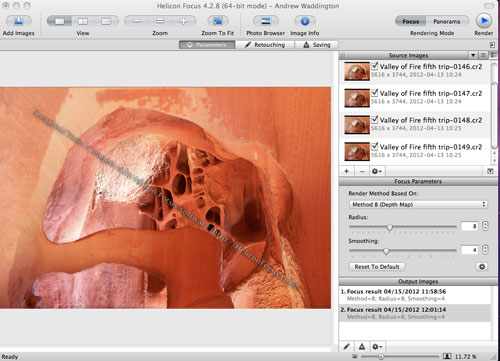Select thumbnail of trip-0148.cr2
This screenshot has width=500, height=361.
(x=357, y=125)
